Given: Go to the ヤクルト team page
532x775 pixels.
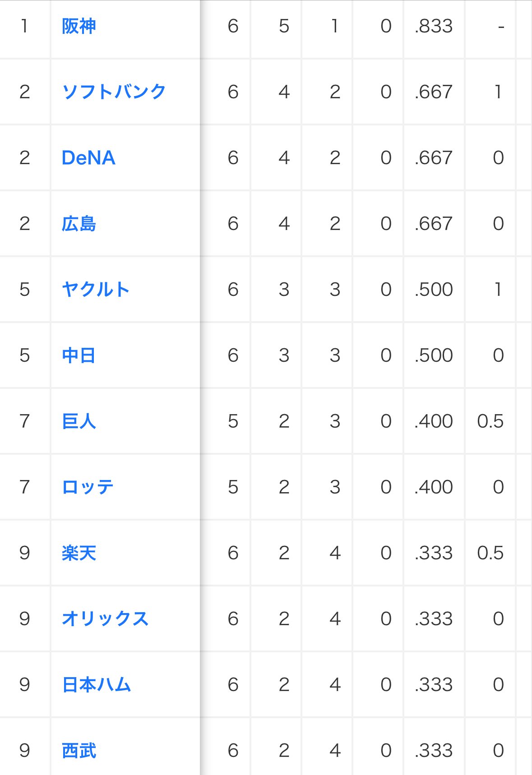Looking at the screenshot, I should coord(96,290).
